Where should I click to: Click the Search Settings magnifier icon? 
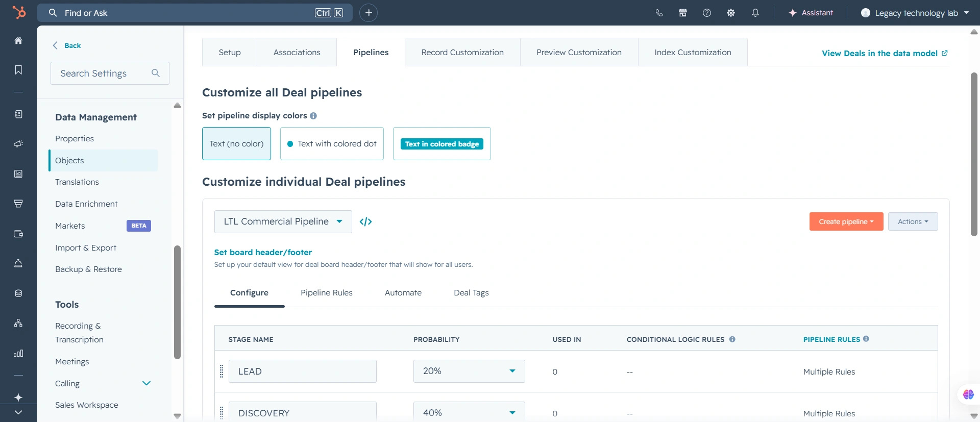click(156, 73)
